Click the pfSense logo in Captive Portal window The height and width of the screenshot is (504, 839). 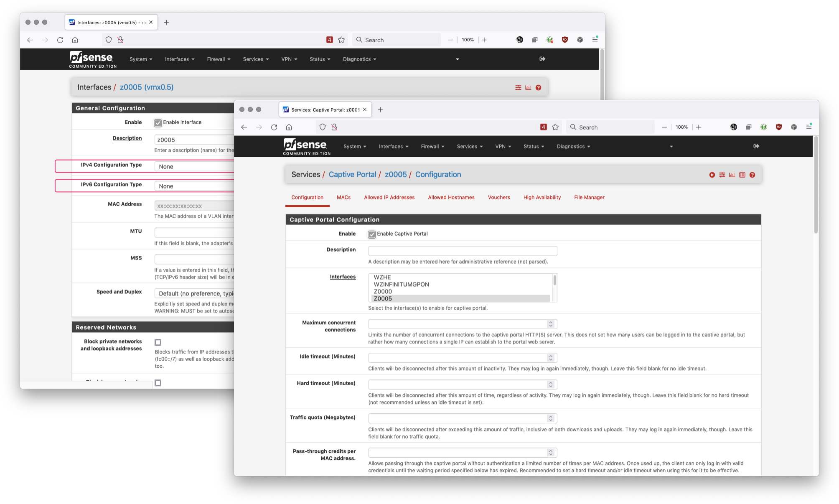(x=306, y=146)
